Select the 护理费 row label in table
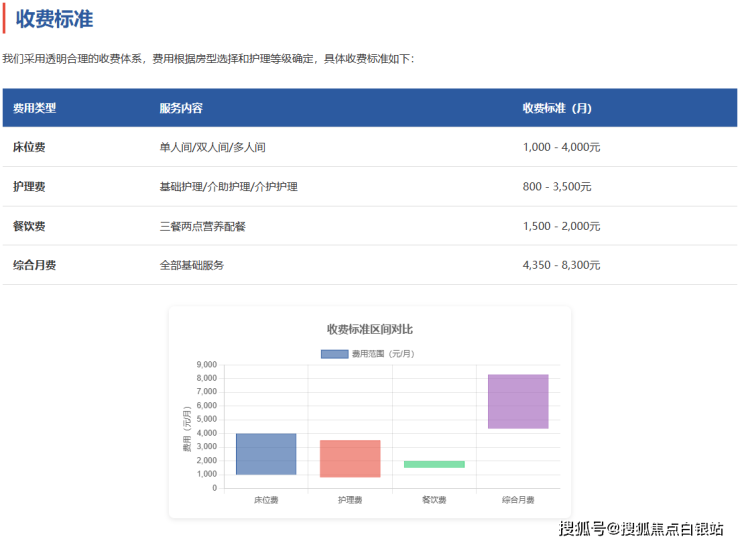Image resolution: width=740 pixels, height=545 pixels. [x=29, y=187]
